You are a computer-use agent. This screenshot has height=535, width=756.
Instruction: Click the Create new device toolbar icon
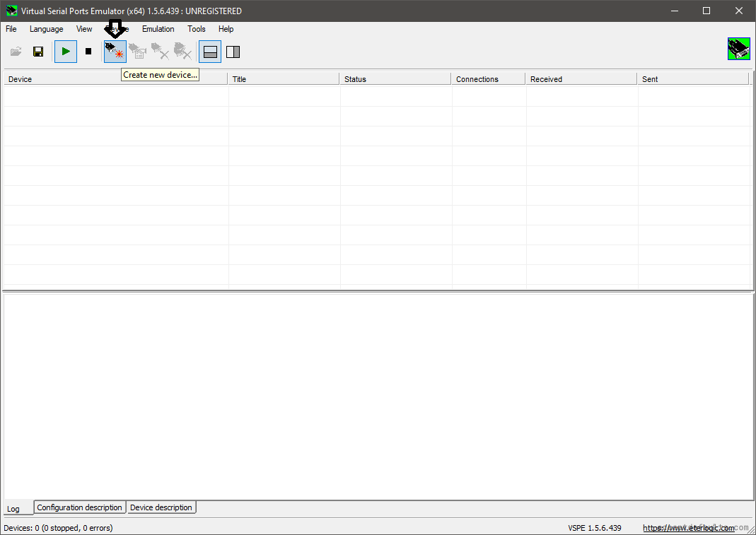pos(115,52)
